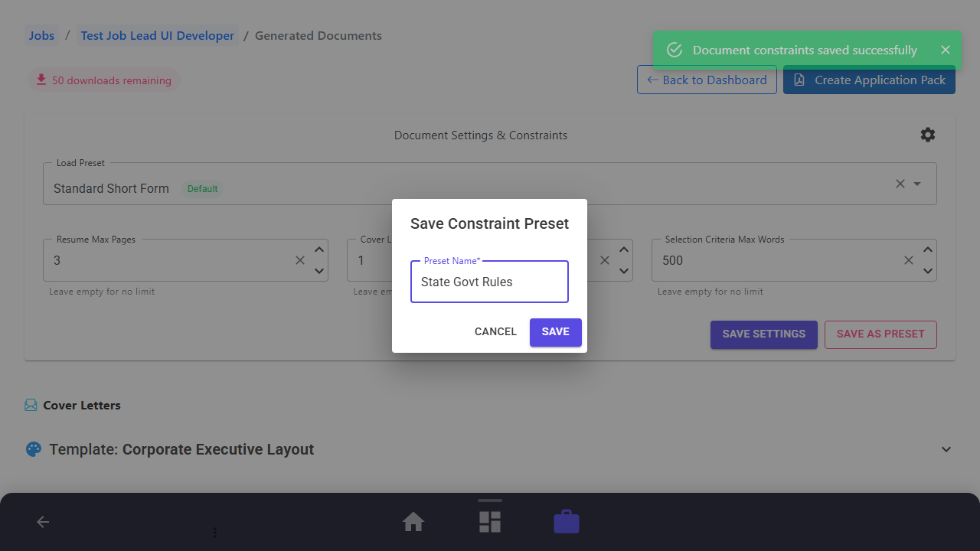Click the envelope icon next to Cover Letters

31,406
